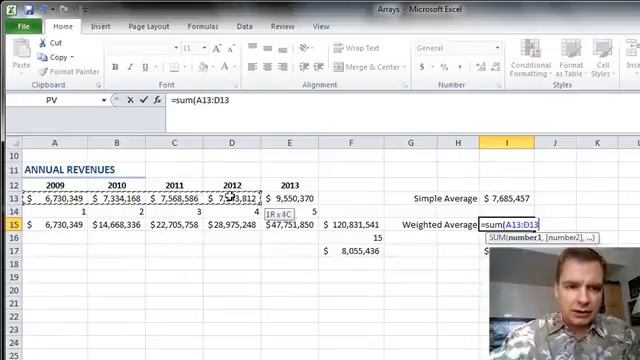Toggle Underline formatting
The height and width of the screenshot is (360, 640).
pos(145,67)
